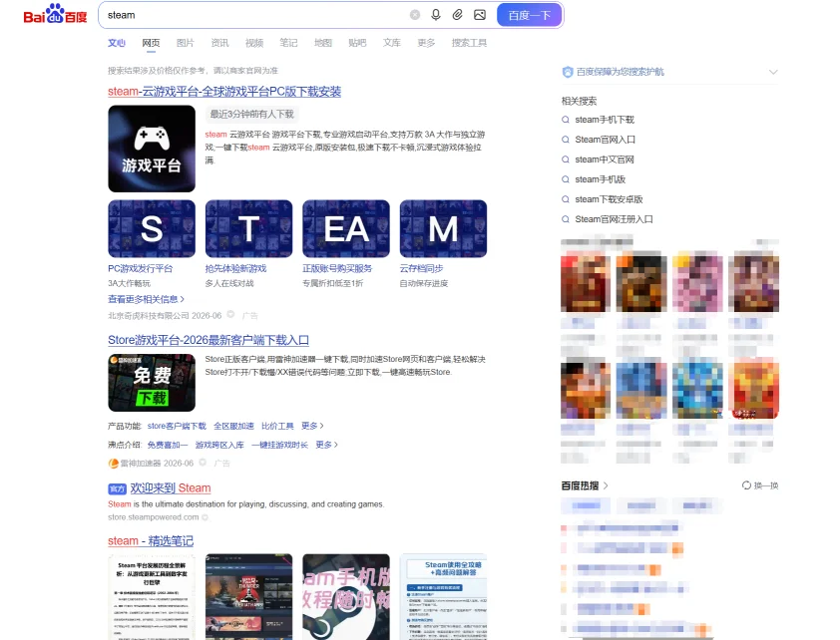Screen dimensions: 840x640
Task: Click the 雷神加速器 logo icon
Action: point(113,464)
